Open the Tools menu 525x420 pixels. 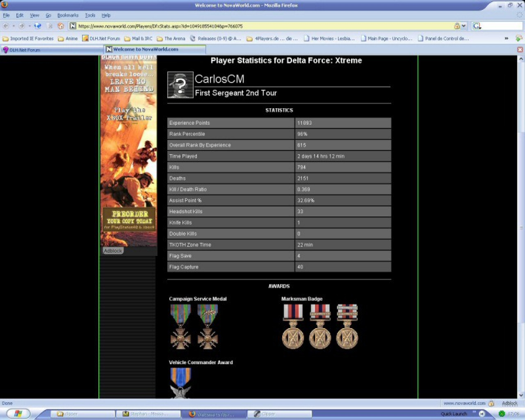[x=90, y=15]
